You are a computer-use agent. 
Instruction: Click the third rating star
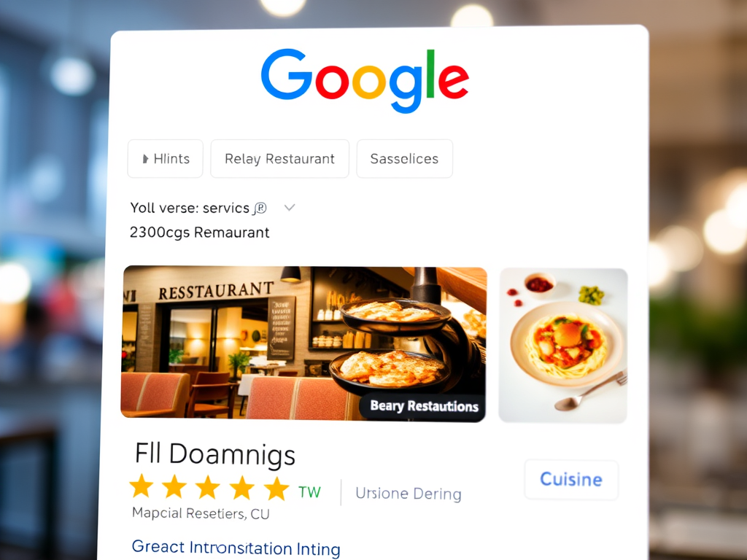208,488
